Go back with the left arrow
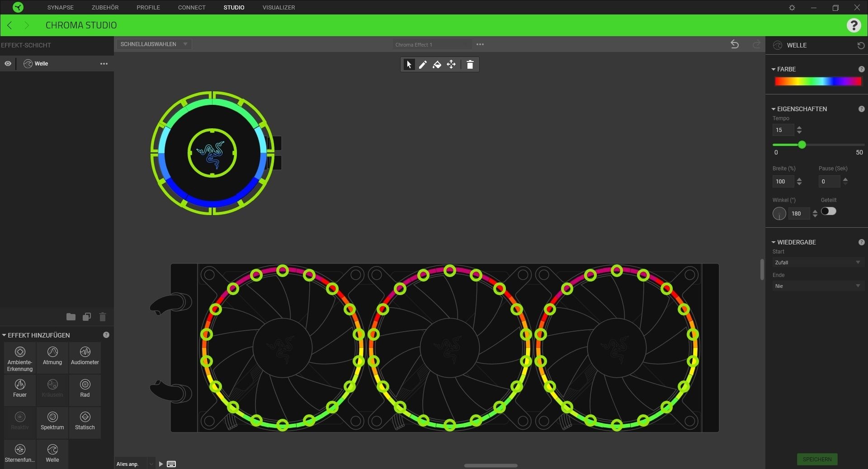 coord(9,25)
